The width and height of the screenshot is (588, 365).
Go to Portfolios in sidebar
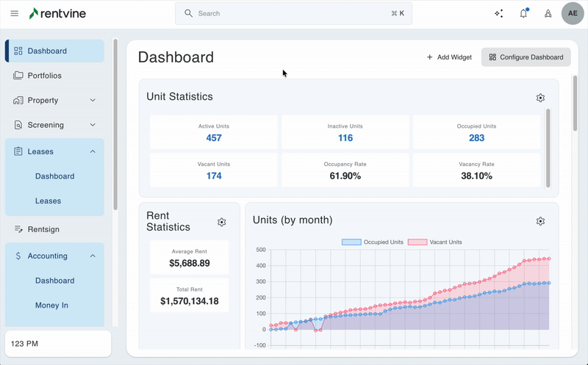(x=44, y=76)
